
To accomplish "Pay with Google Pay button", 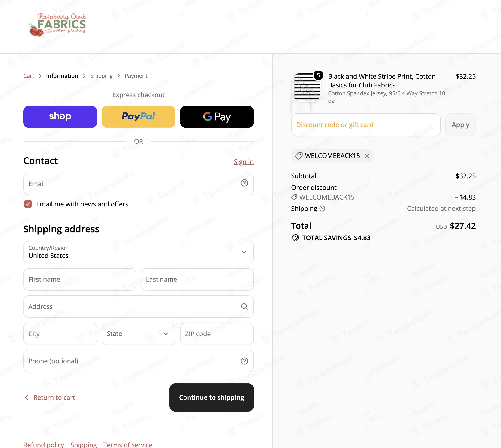I will pyautogui.click(x=217, y=117).
